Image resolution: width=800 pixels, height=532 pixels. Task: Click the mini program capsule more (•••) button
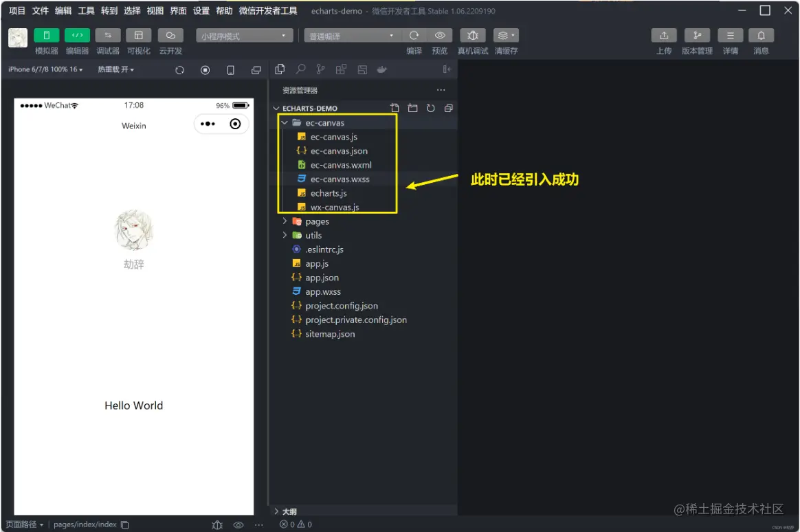(208, 124)
